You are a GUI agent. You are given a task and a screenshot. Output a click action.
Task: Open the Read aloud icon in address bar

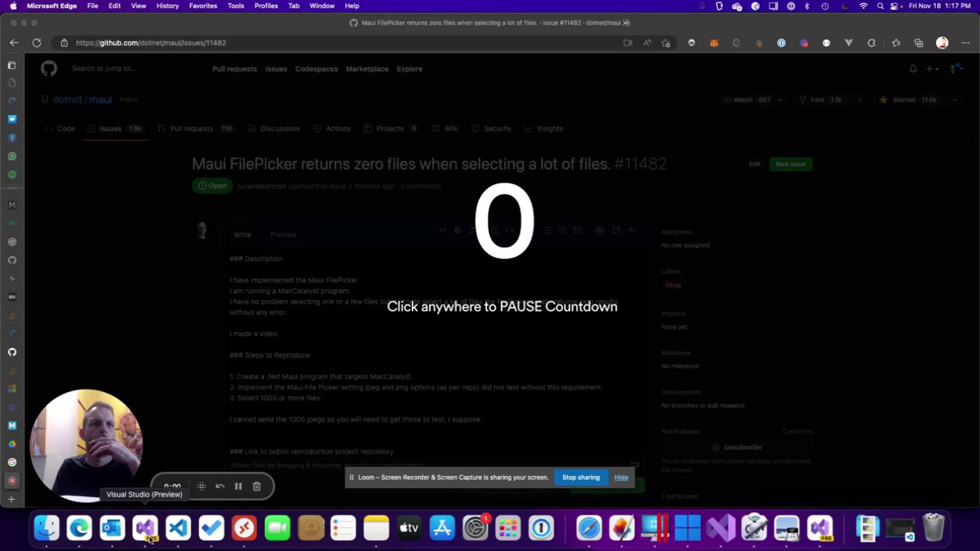click(647, 43)
